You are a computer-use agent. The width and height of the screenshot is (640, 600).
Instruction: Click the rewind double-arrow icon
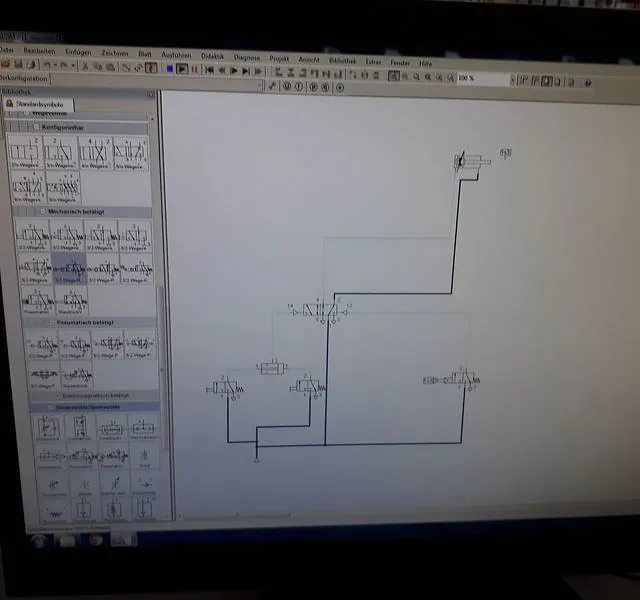pyautogui.click(x=222, y=70)
